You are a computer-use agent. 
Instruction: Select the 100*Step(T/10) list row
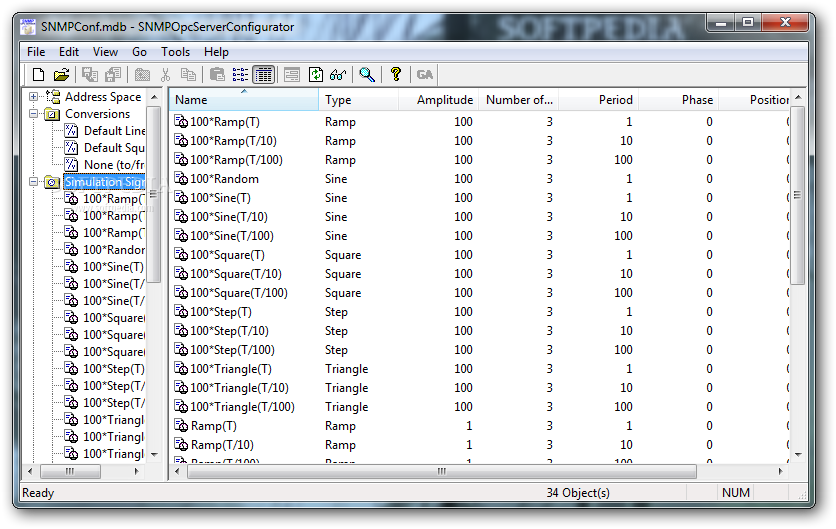pyautogui.click(x=480, y=331)
